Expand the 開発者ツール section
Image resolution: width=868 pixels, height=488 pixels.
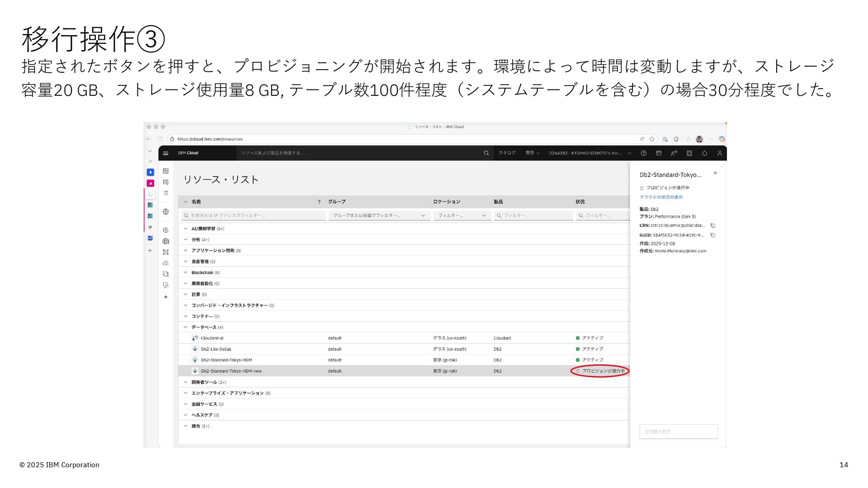tap(185, 382)
